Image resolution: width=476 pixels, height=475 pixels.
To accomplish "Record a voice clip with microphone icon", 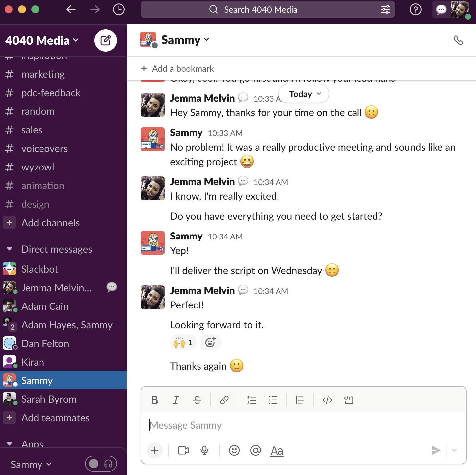I will click(x=204, y=450).
